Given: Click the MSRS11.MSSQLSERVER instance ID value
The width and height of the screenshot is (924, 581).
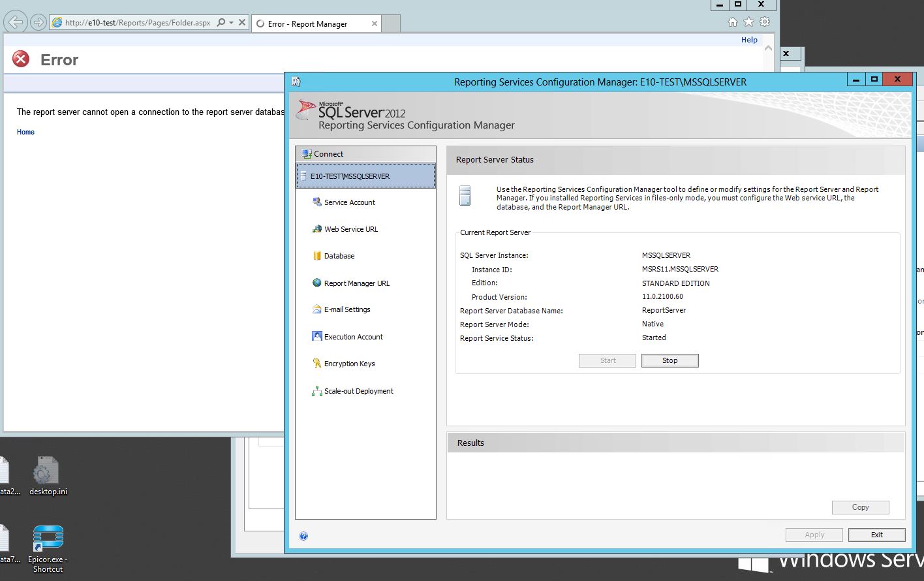Looking at the screenshot, I should [x=680, y=269].
